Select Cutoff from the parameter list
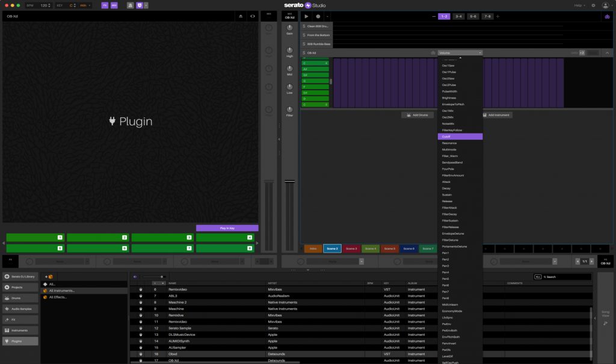The image size is (616, 364). coord(460,136)
